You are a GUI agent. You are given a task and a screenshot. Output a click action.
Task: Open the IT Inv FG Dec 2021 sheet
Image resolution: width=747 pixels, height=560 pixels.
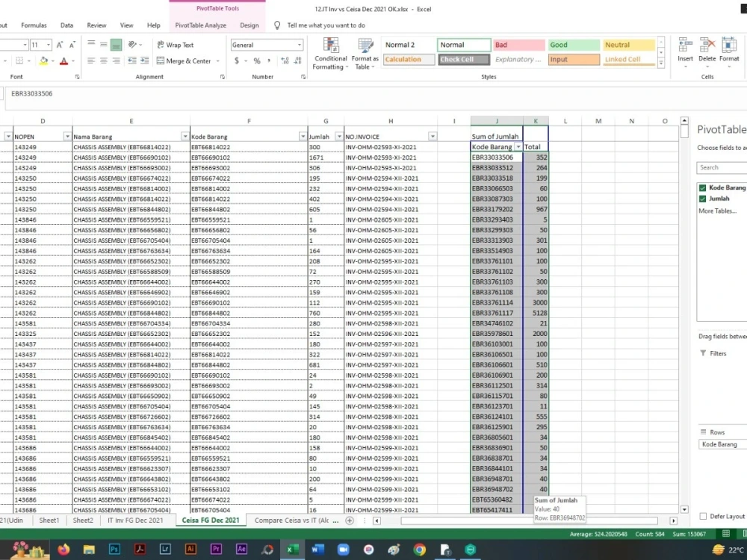pos(136,520)
